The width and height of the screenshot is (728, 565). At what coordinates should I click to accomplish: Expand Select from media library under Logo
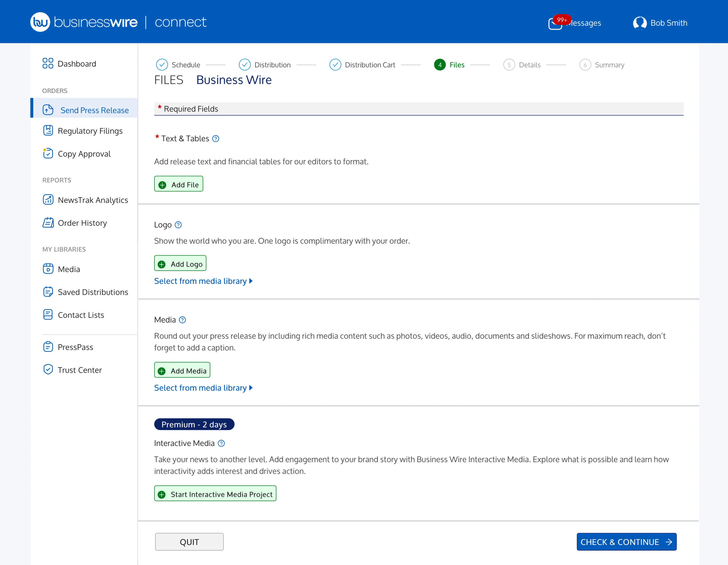203,281
